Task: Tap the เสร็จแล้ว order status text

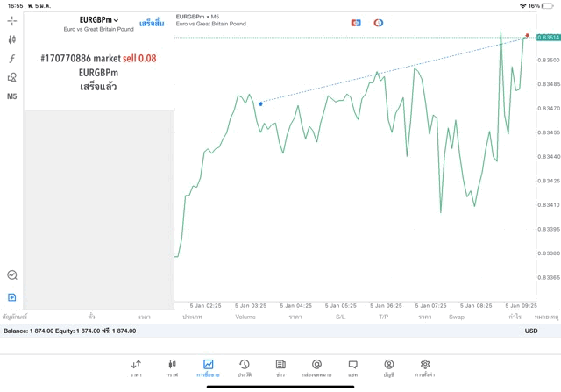Action: (x=98, y=87)
